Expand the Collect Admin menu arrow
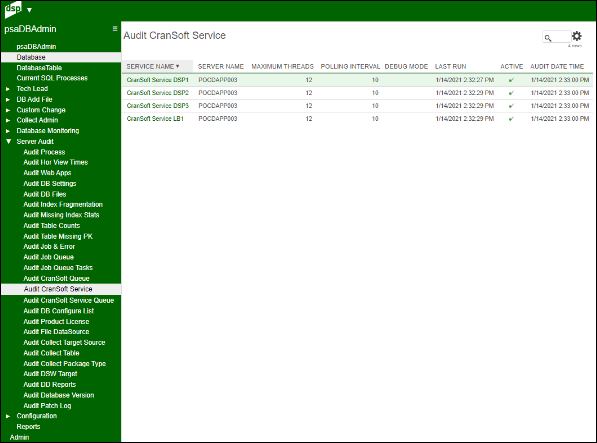Screen dimensions: 597x443 tap(8, 121)
